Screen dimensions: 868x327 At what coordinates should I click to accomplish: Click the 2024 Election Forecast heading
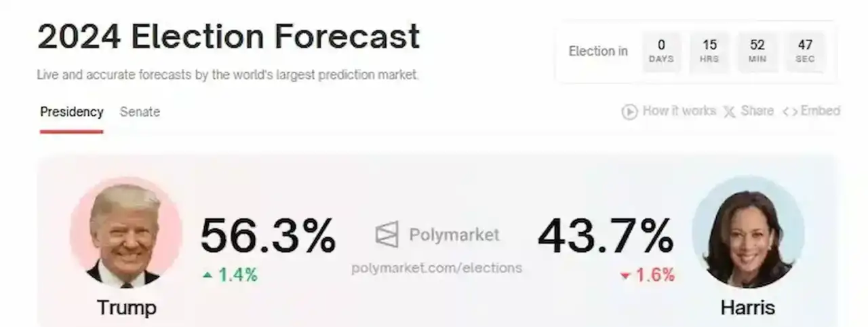[x=229, y=37]
